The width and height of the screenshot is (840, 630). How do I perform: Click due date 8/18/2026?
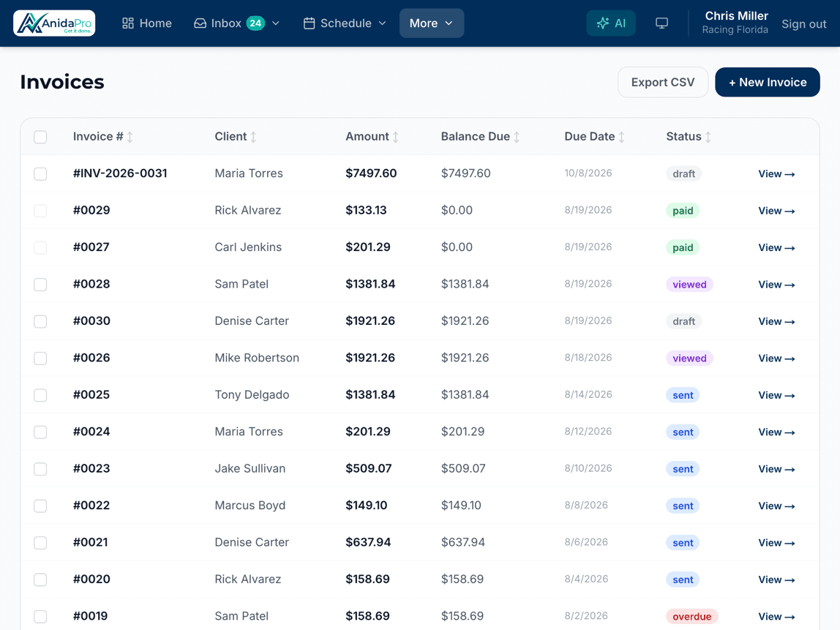point(588,358)
